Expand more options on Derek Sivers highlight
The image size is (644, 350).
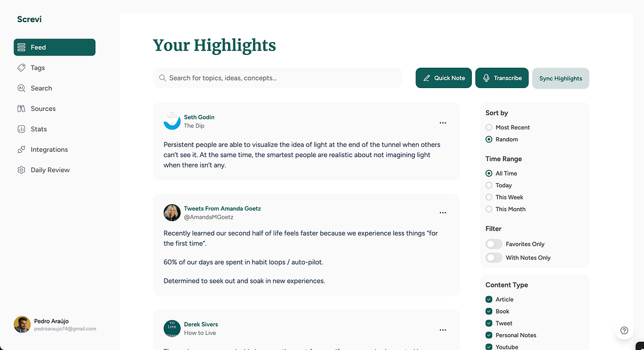(443, 330)
